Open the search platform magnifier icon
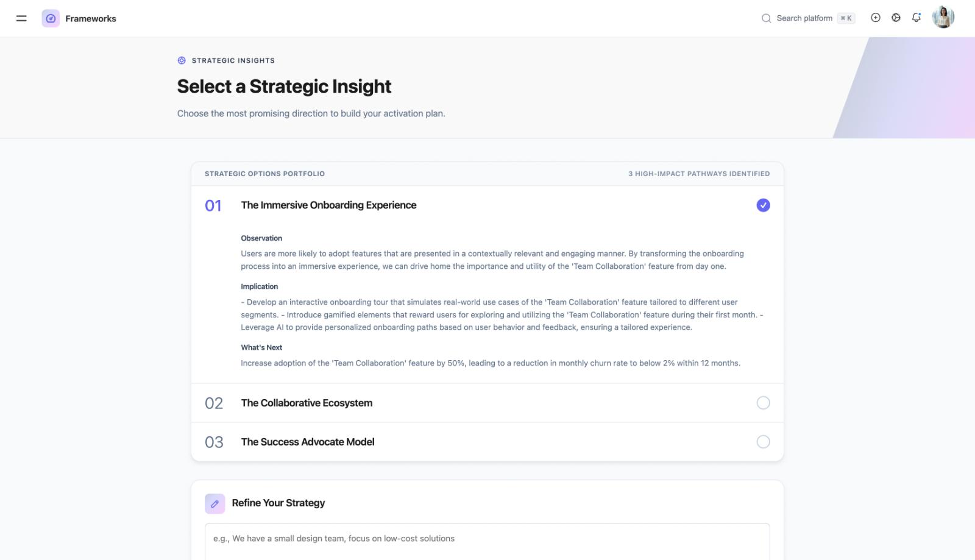The width and height of the screenshot is (975, 560). click(x=766, y=18)
